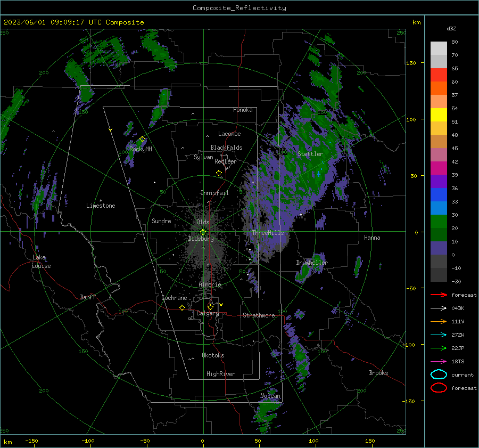Click the RedDeer label
The height and width of the screenshot is (448, 479).
click(226, 161)
